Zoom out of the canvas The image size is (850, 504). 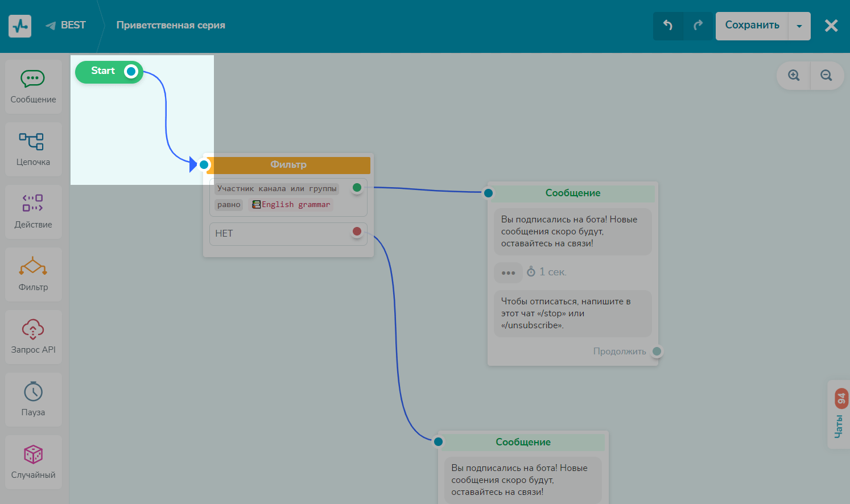click(x=826, y=75)
